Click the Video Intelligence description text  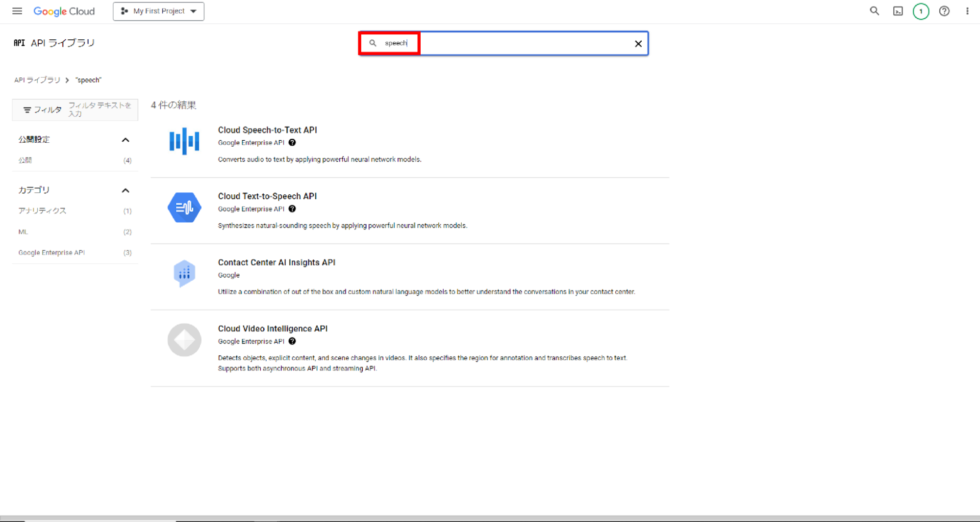click(423, 363)
